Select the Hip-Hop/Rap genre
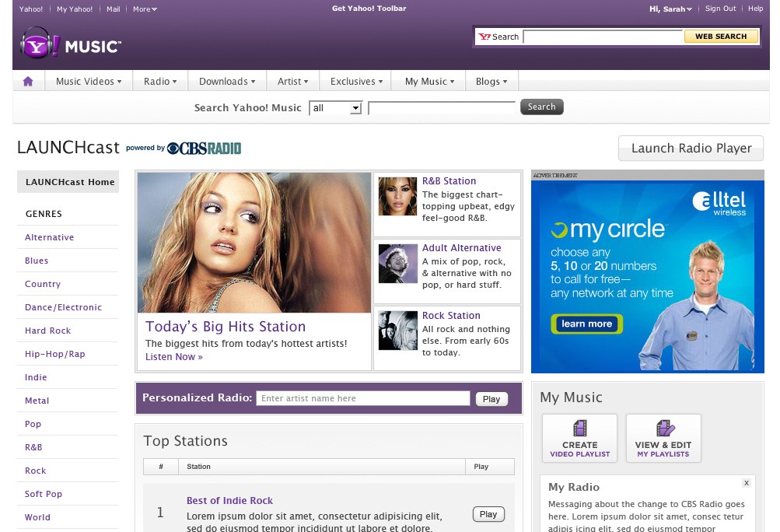This screenshot has height=532, width=780. [55, 354]
